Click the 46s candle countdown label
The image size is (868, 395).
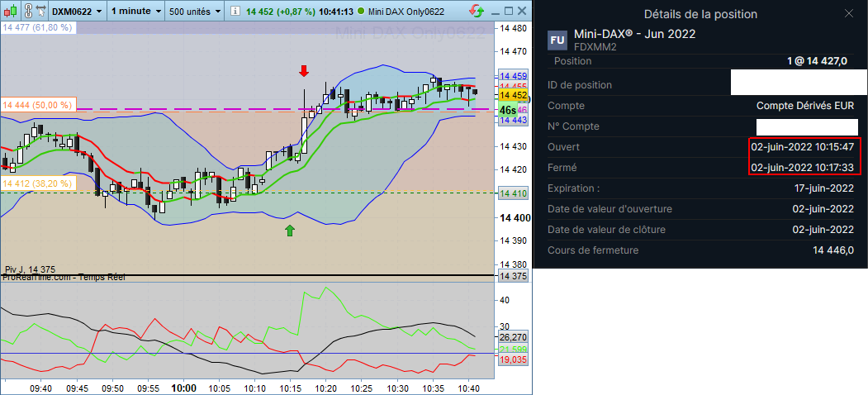coord(508,110)
